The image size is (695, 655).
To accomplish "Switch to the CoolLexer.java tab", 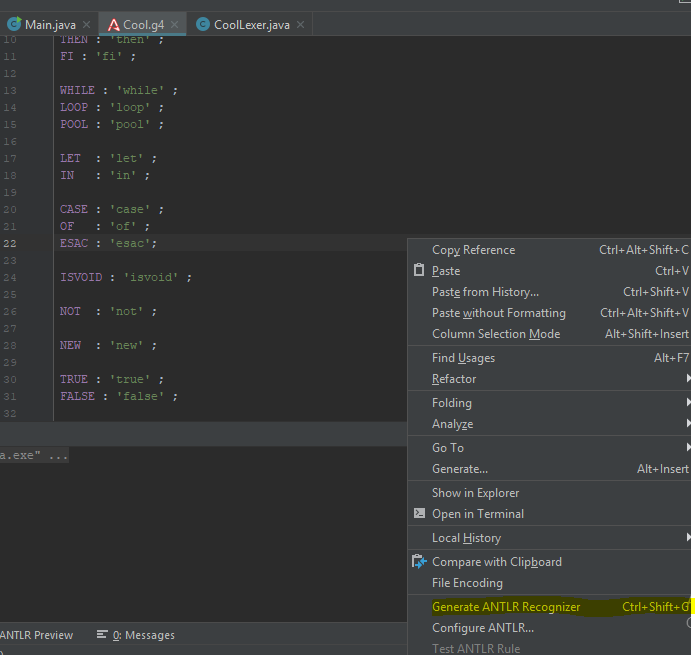I will coord(251,24).
